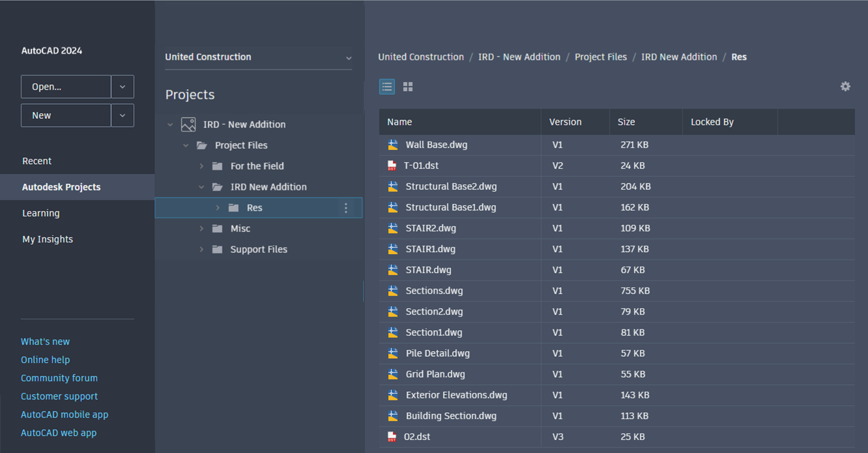Select the Exterior Elevations.dwg file name

(x=456, y=395)
